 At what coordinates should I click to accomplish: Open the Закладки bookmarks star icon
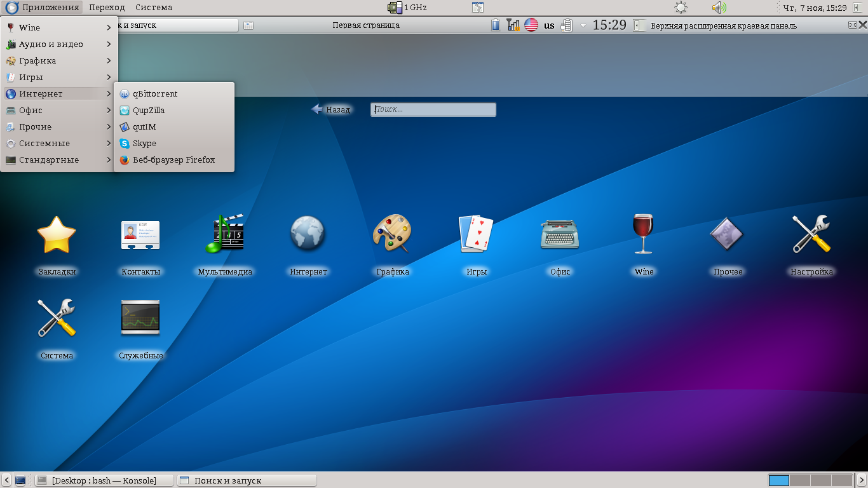coord(57,234)
